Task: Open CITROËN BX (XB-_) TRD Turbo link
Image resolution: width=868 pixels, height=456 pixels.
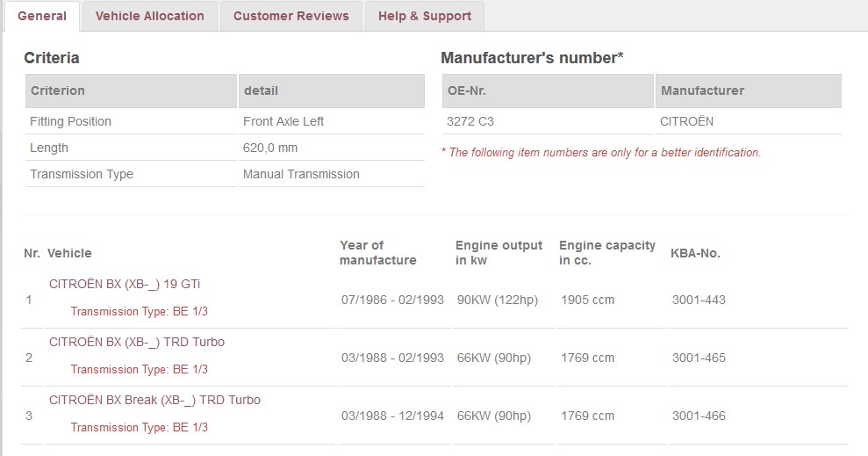Action: [x=137, y=343]
